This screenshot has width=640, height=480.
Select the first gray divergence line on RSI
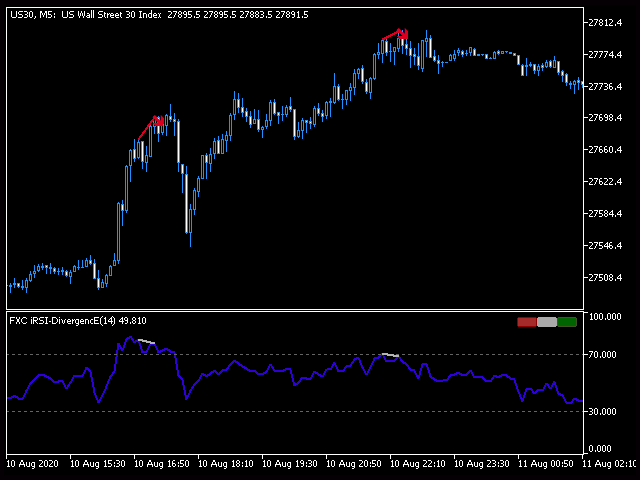[x=147, y=342]
